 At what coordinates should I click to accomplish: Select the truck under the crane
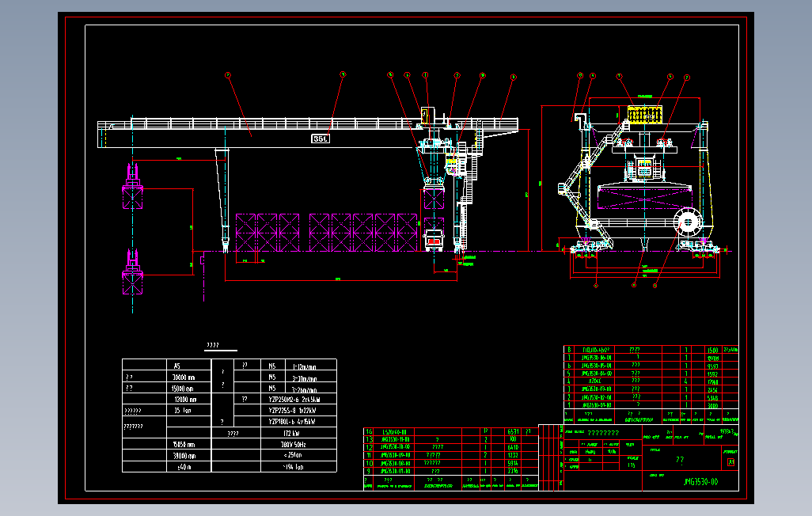pos(434,241)
